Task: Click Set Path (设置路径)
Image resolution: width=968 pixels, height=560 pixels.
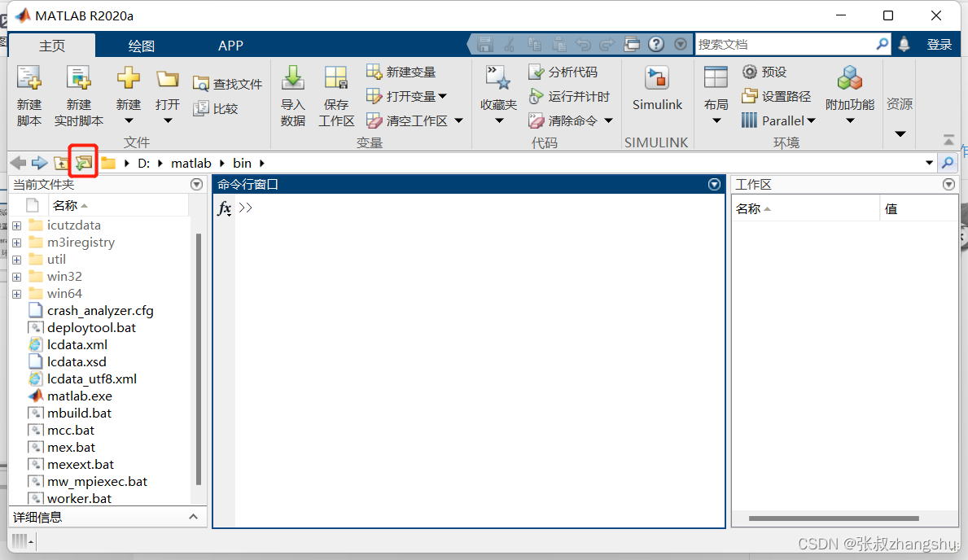Action: pyautogui.click(x=776, y=96)
